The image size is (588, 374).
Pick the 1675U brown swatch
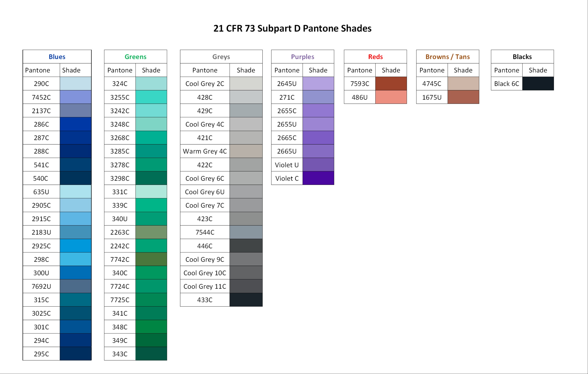click(x=463, y=97)
